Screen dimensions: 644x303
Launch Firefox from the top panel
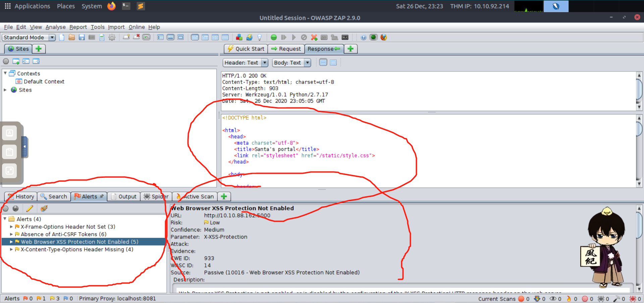coord(111,6)
